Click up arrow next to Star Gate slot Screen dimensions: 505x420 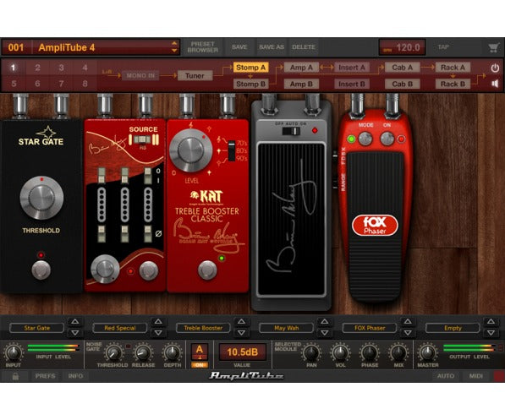[75, 321]
